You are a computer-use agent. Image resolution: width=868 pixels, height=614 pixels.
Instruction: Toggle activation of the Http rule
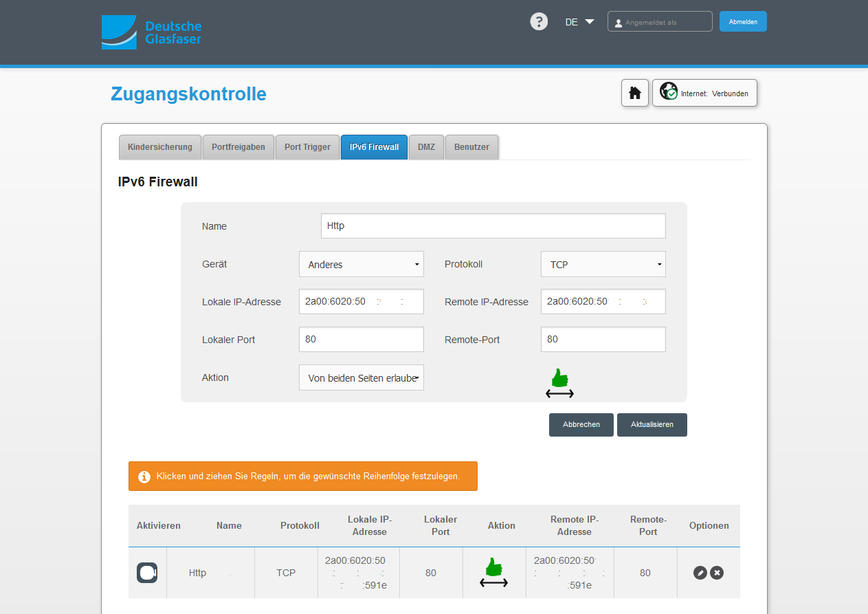coord(147,573)
